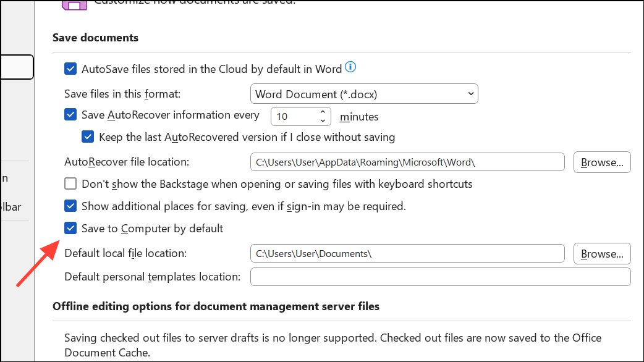Uncheck Show additional places for saving
Image resolution: width=644 pixels, height=362 pixels.
(70, 206)
